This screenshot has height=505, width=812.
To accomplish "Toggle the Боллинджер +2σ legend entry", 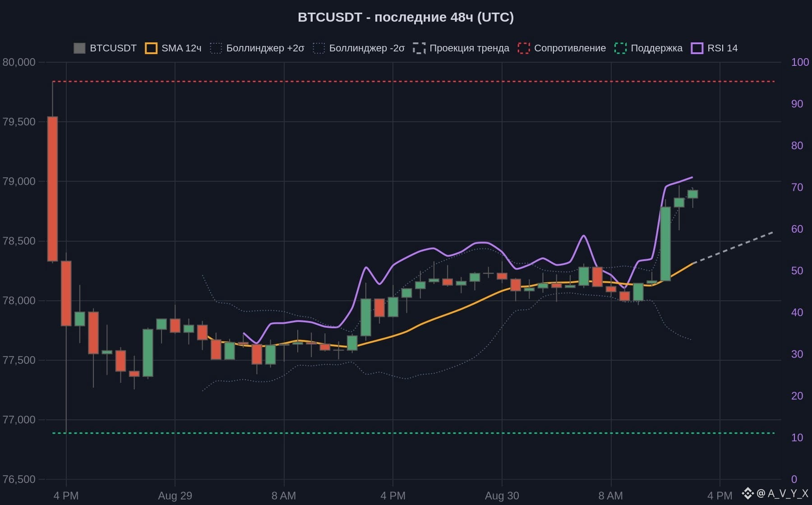I will [257, 48].
